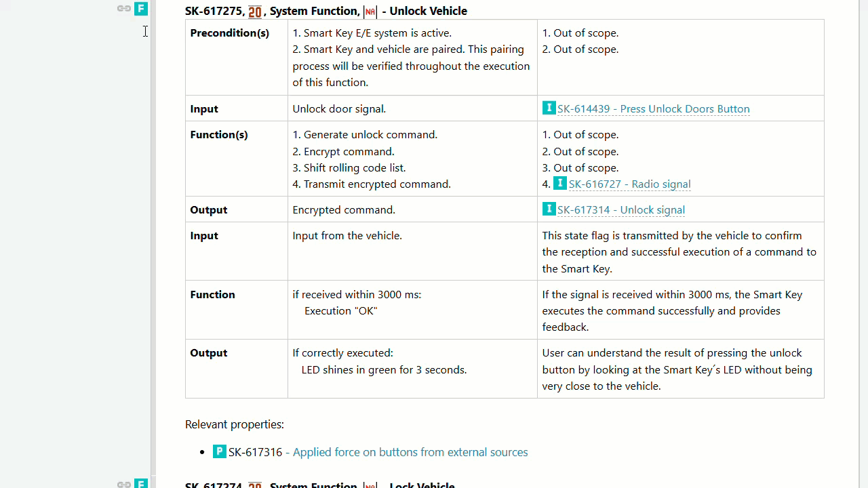Image resolution: width=868 pixels, height=488 pixels.
Task: Click the SK-617275 Unlock Vehicle heading
Action: 428,11
